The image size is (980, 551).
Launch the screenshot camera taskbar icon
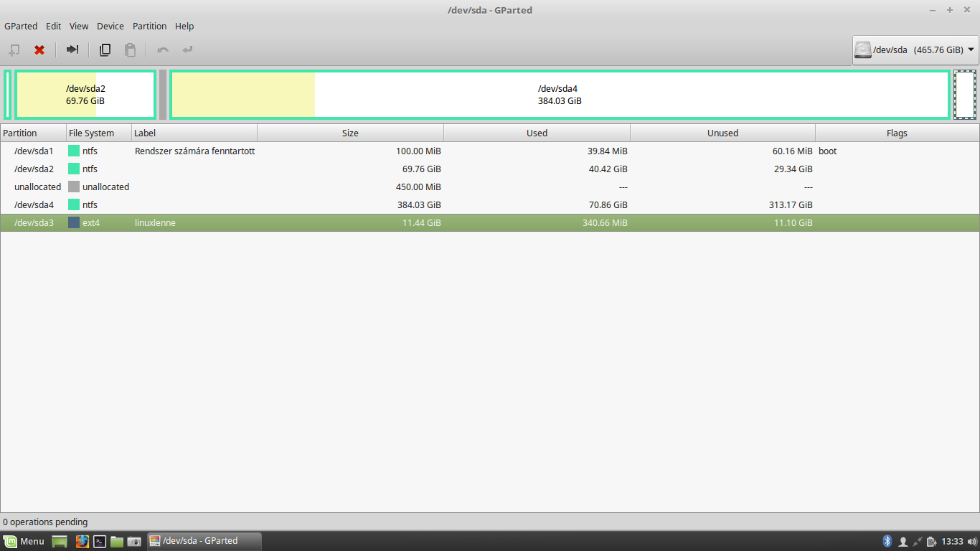coord(134,542)
